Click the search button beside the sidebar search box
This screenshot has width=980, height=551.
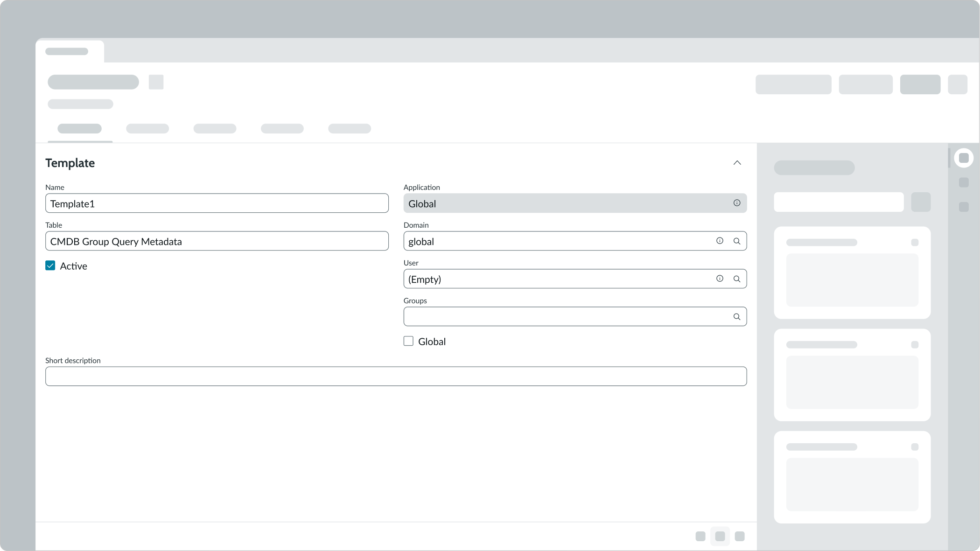coord(921,202)
